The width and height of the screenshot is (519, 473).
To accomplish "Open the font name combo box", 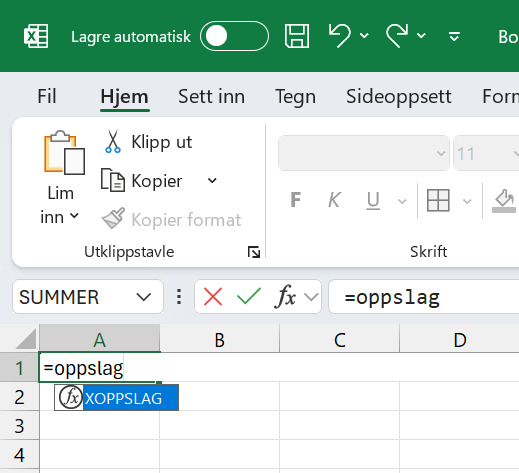I will [x=364, y=153].
